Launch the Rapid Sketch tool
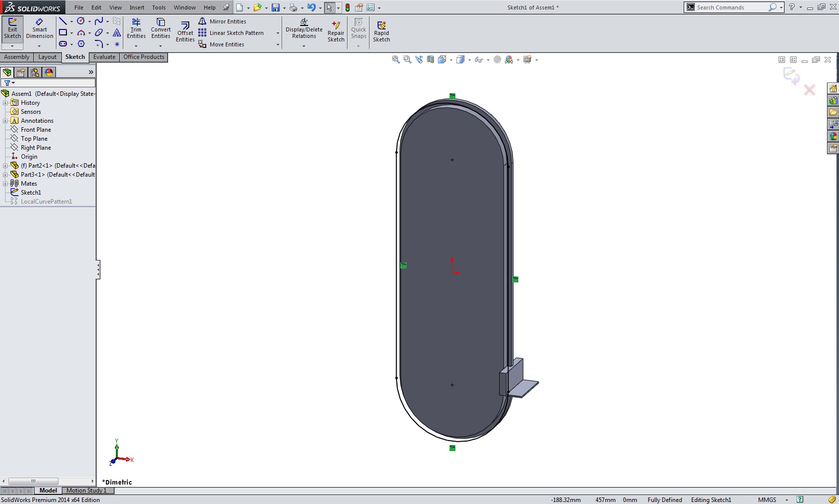Image resolution: width=839 pixels, height=504 pixels. 381,32
